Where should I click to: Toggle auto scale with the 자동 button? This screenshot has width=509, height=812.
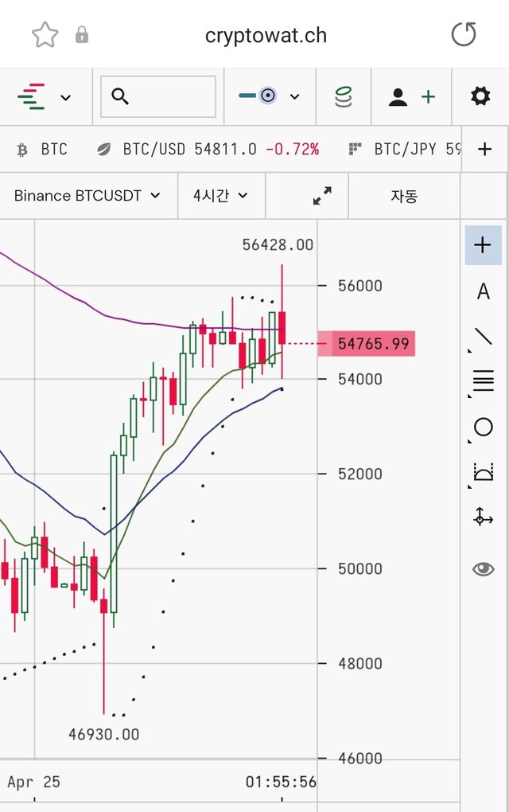(x=404, y=195)
